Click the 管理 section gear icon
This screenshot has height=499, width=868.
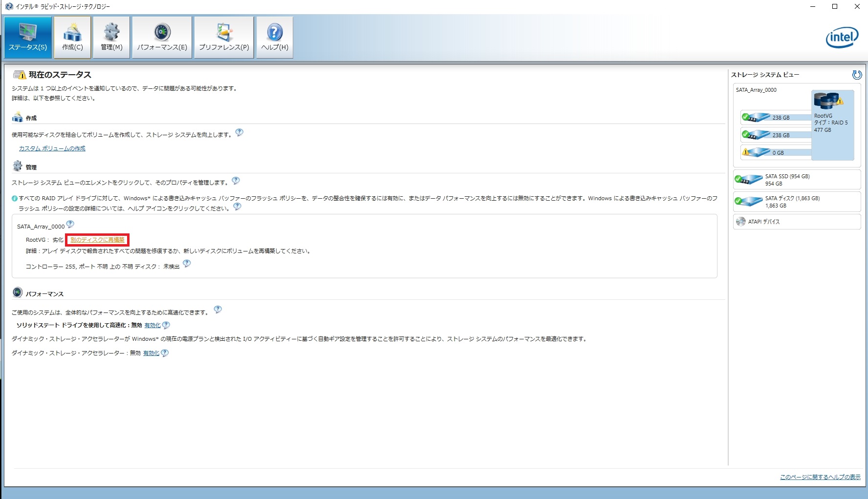pyautogui.click(x=18, y=166)
